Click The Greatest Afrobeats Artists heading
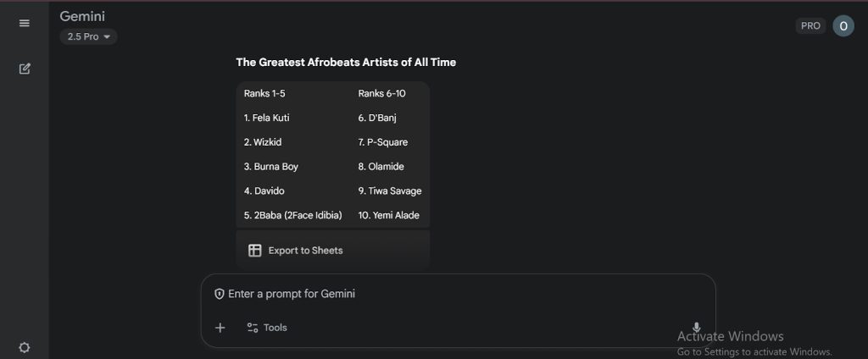This screenshot has height=359, width=868. (x=346, y=63)
